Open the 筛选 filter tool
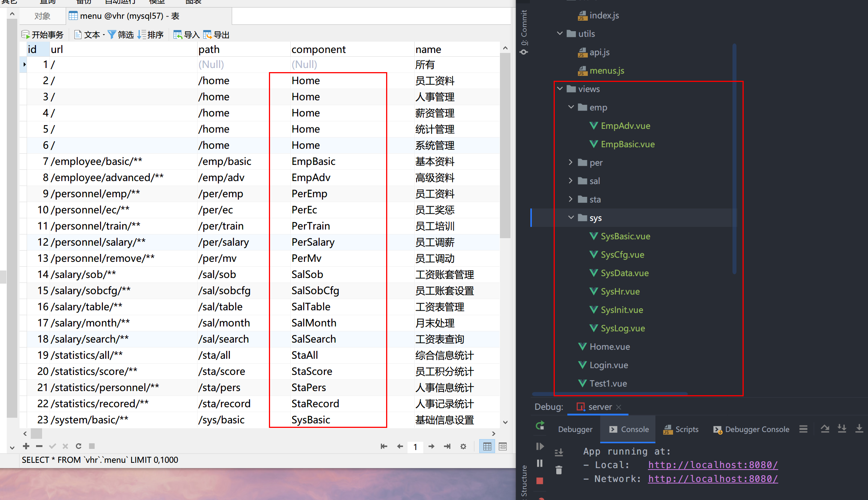 click(121, 35)
